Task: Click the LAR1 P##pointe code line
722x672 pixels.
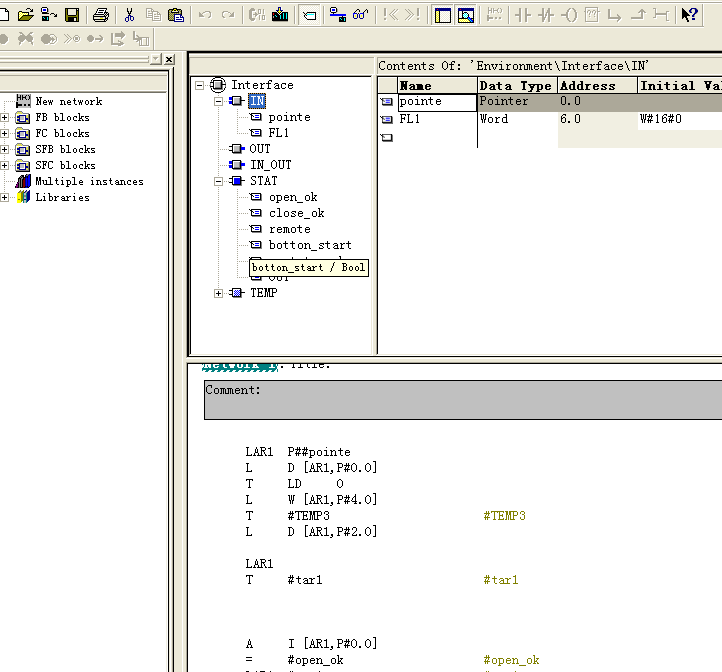Action: tap(298, 452)
